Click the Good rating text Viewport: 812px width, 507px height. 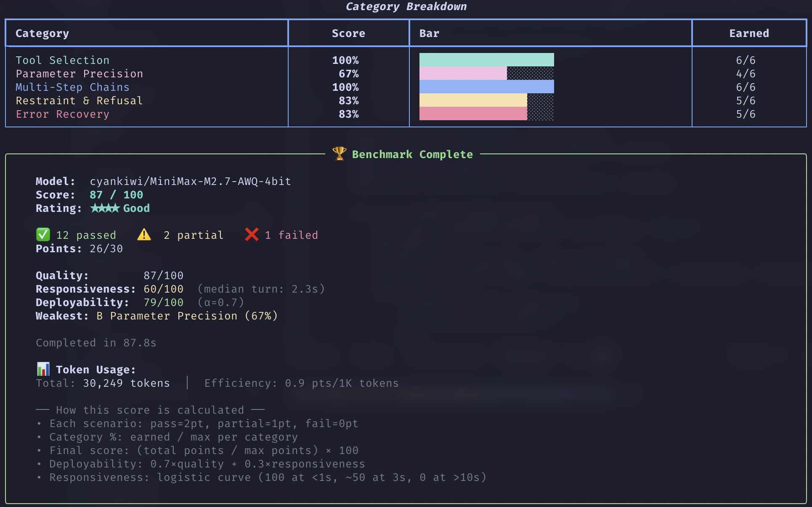click(x=136, y=208)
